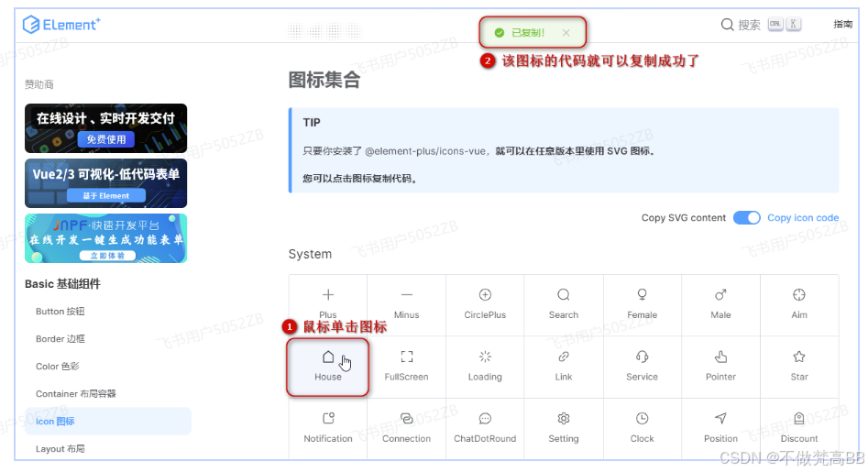The width and height of the screenshot is (868, 472).
Task: Choose the Star icon tile
Action: pos(799,367)
